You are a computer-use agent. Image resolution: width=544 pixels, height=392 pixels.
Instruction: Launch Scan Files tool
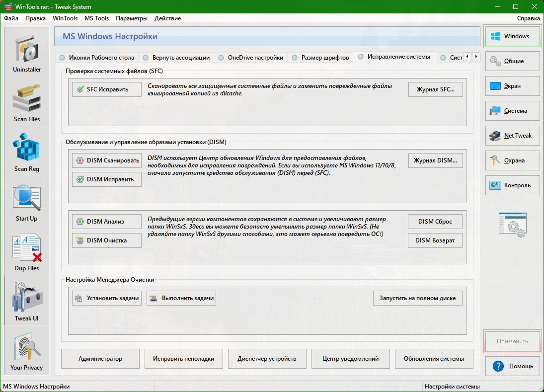click(27, 103)
